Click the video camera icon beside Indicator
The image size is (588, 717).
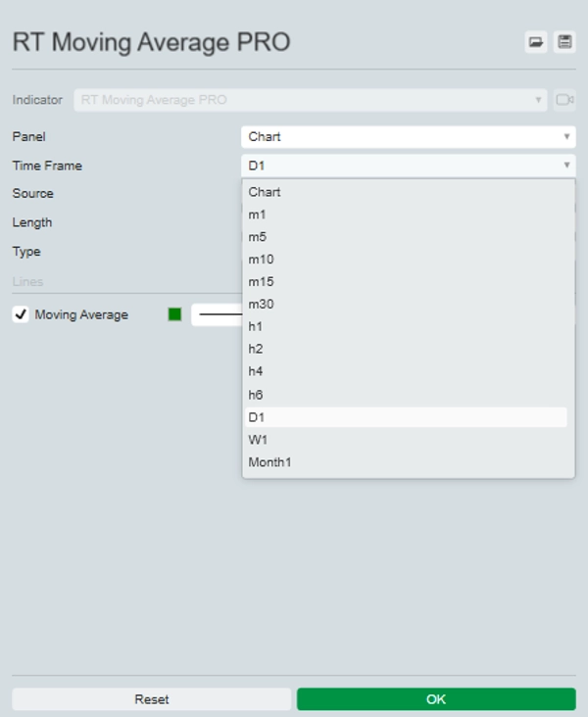(564, 100)
